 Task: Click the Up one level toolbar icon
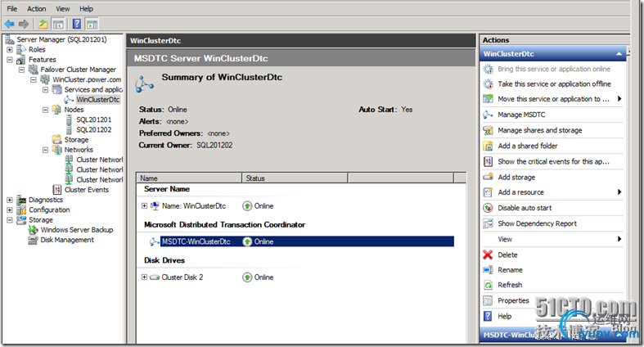point(43,24)
